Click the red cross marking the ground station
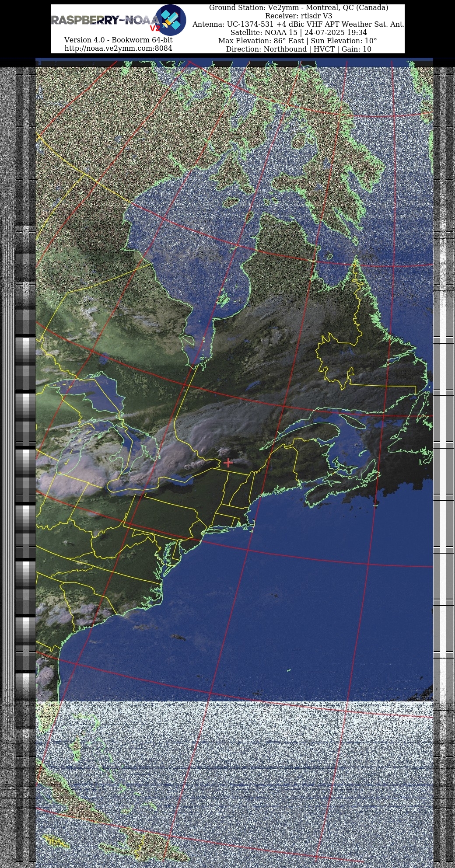Image resolution: width=455 pixels, height=868 pixels. click(228, 463)
